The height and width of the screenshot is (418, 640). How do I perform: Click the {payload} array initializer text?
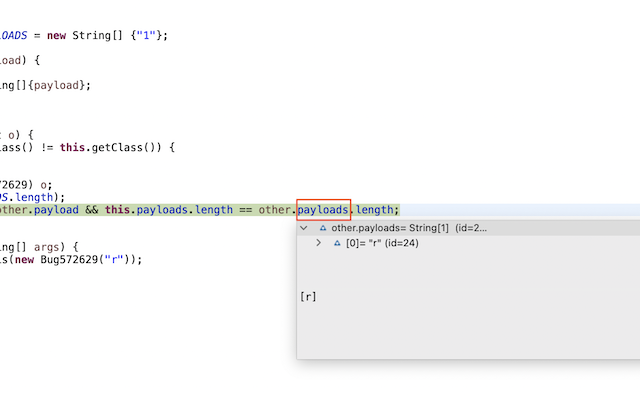[59, 85]
